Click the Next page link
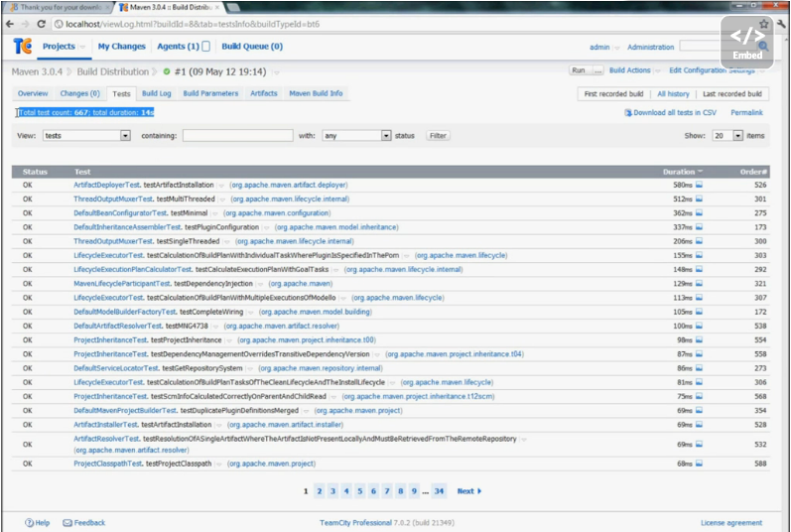791x532 pixels. click(x=469, y=491)
